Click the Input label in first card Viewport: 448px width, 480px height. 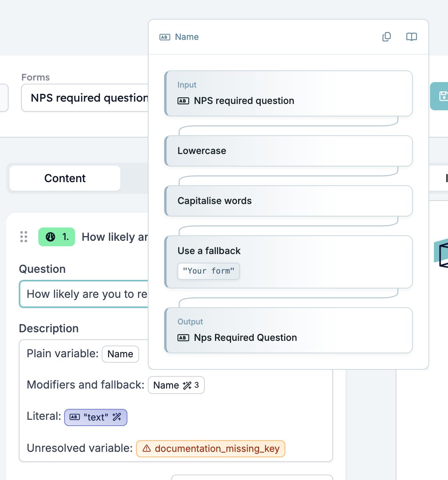pyautogui.click(x=187, y=85)
